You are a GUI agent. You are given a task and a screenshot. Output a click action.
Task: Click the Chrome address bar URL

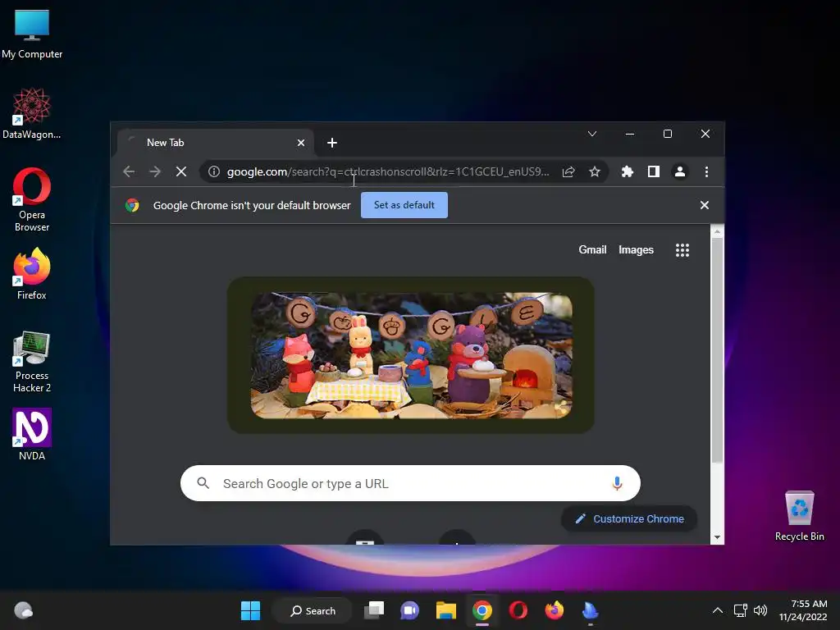(388, 171)
